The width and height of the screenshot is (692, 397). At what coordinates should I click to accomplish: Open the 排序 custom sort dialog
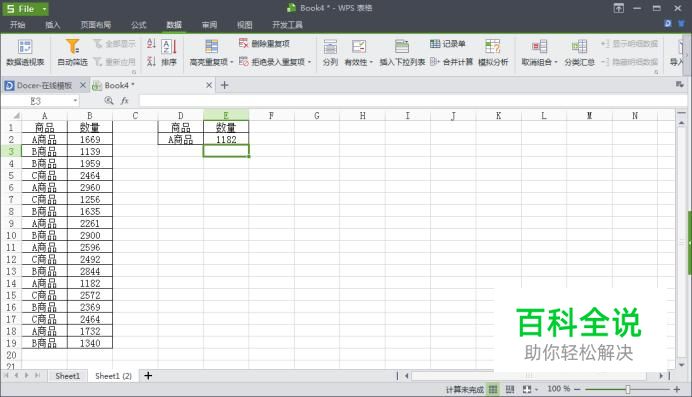[x=169, y=52]
